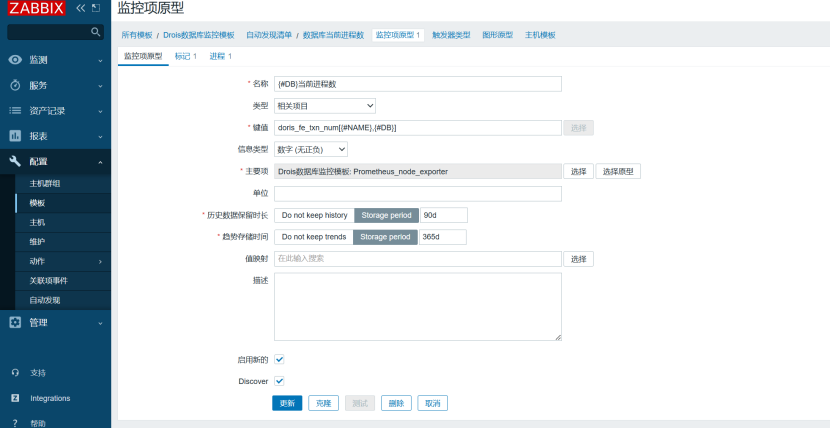Click the ZABBIX logo

coord(36,8)
